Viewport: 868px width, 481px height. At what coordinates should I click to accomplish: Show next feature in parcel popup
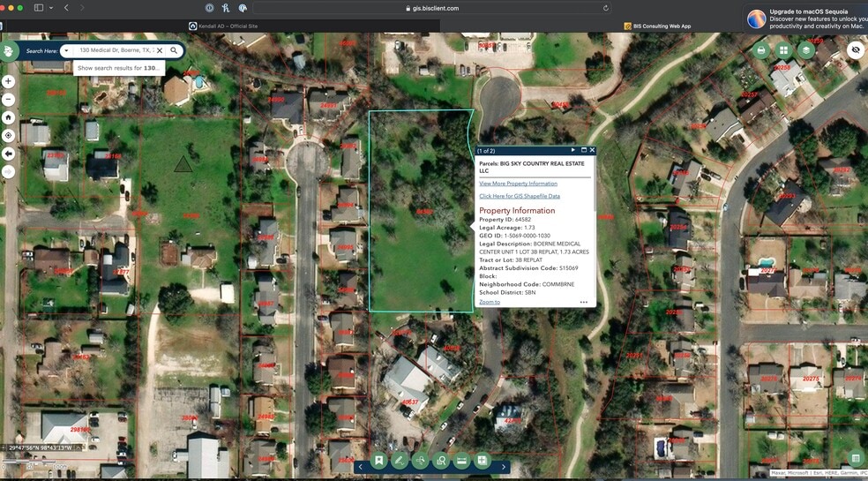click(x=573, y=150)
